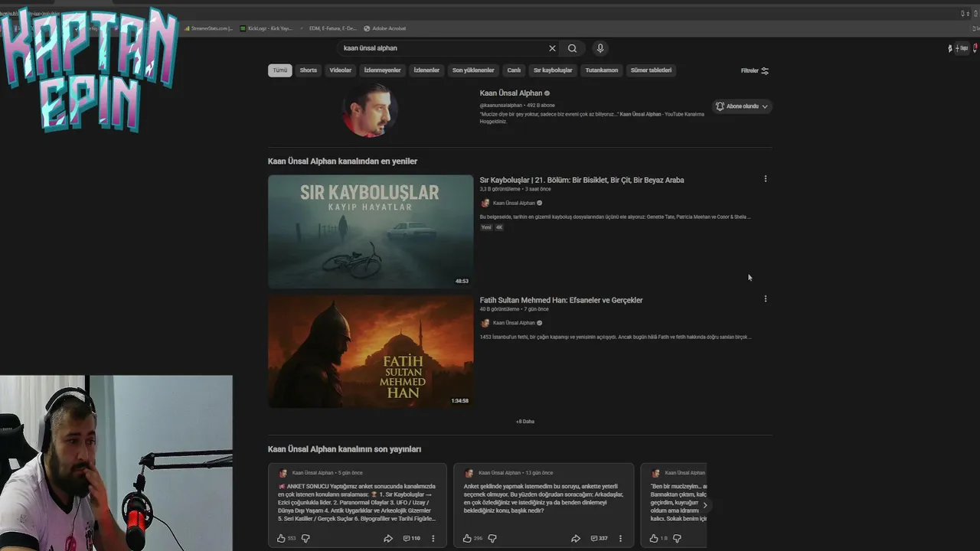Viewport: 980px width, 551px height.
Task: Expand more videos with +8 Daha
Action: [525, 422]
